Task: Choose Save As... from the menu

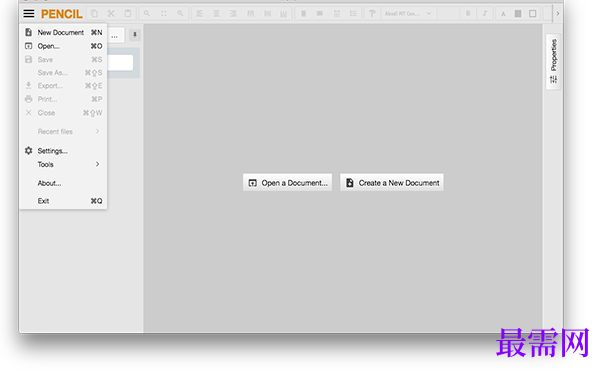Action: point(63,73)
